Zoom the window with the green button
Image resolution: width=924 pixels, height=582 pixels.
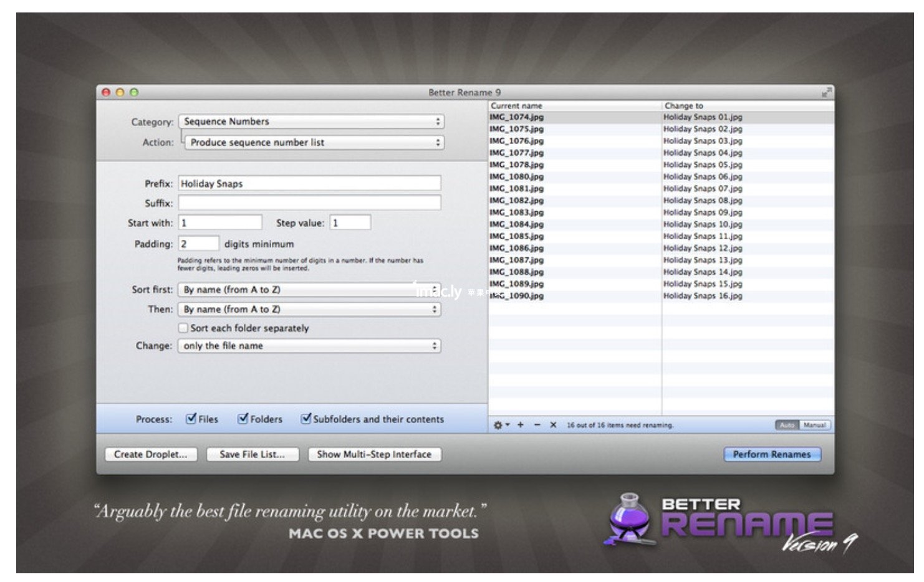coord(133,92)
